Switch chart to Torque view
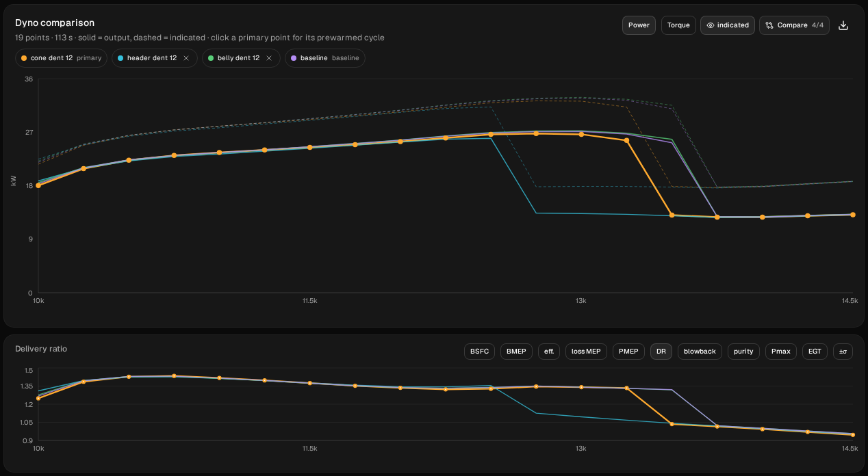This screenshot has width=868, height=476. (x=678, y=25)
